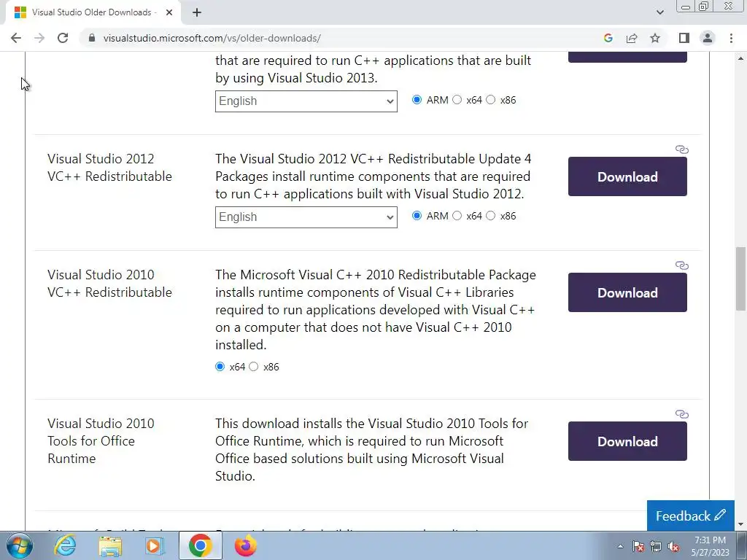Screen dimensions: 747x560
Task: Select x64 for Visual Studio 2013 Redistributable
Action: point(457,99)
